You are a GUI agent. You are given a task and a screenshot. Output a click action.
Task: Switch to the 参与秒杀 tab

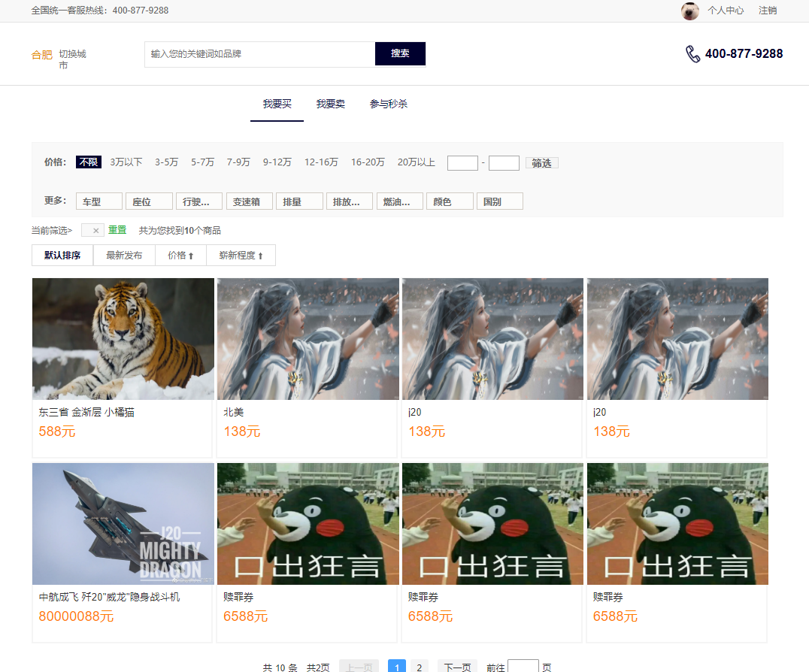coord(389,104)
